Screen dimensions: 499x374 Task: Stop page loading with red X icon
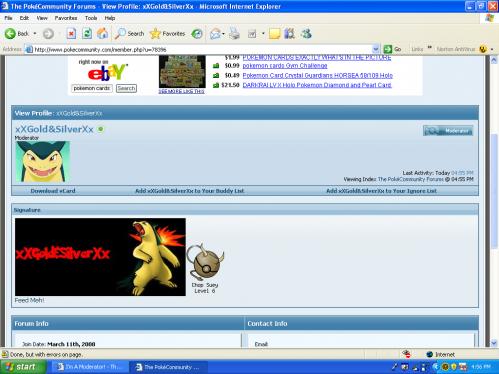[x=71, y=34]
